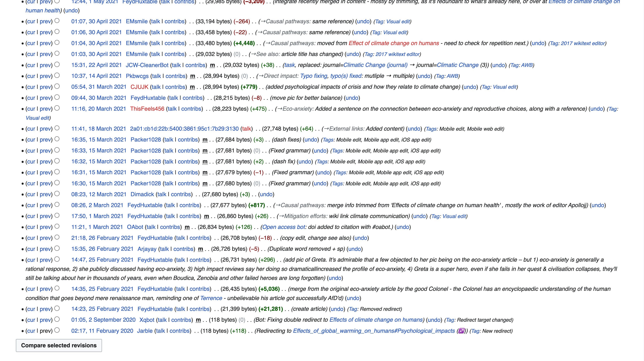Undo the move pic for better balance edit

tap(352, 98)
